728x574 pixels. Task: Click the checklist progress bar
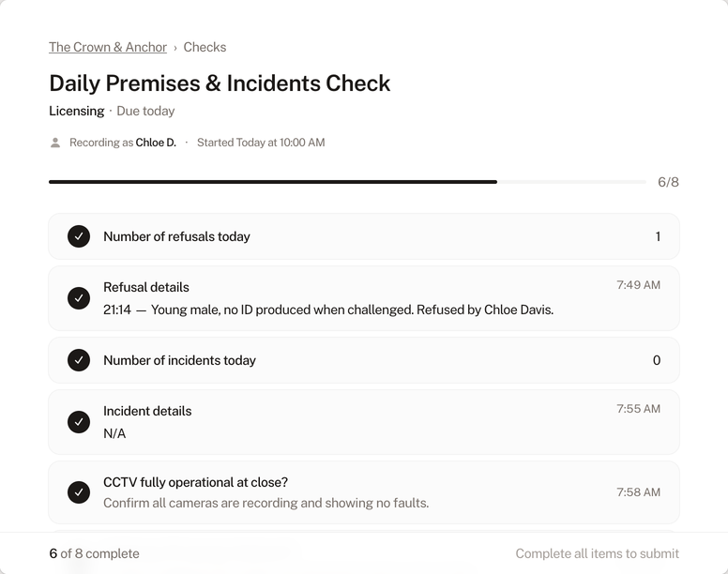347,182
